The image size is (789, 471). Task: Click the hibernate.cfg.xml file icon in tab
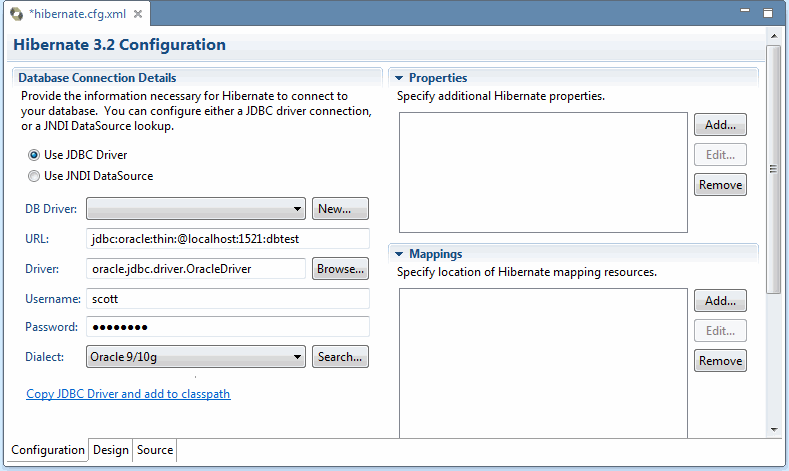[16, 15]
